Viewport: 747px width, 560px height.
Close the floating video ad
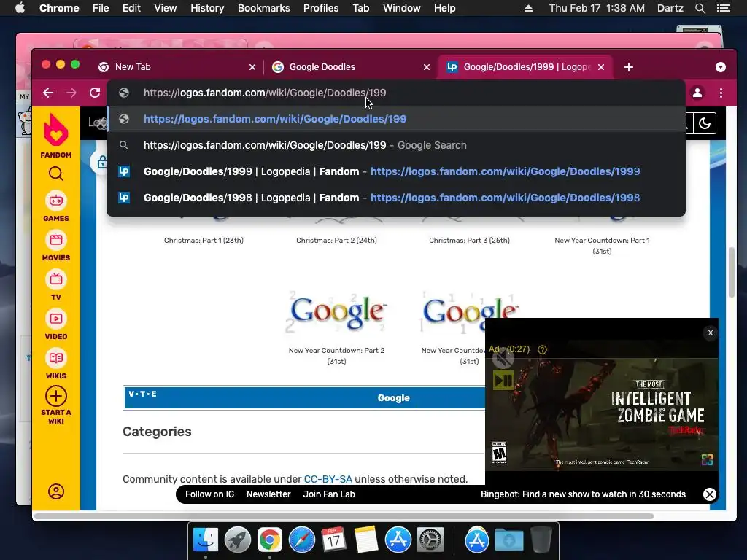(x=711, y=332)
